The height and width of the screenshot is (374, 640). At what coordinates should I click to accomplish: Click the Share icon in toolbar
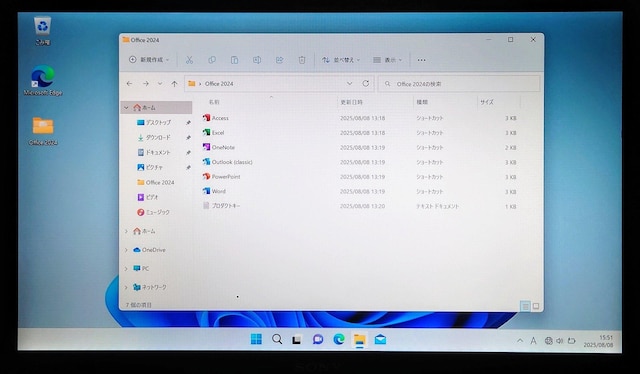[x=280, y=60]
